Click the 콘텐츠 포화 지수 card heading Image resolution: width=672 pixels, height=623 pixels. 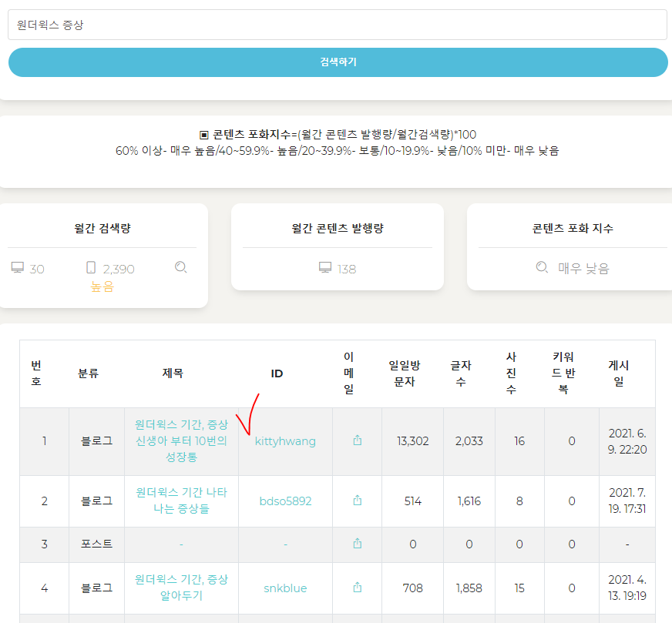point(573,228)
